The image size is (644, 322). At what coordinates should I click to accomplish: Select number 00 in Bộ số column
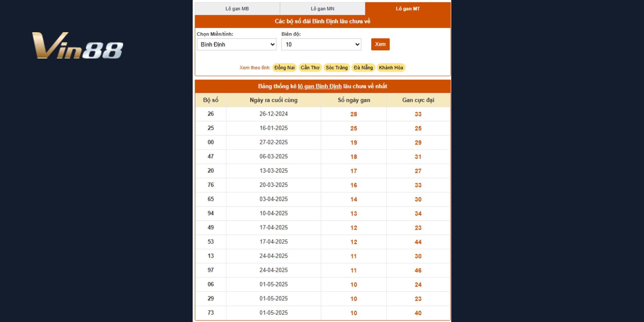click(x=211, y=142)
